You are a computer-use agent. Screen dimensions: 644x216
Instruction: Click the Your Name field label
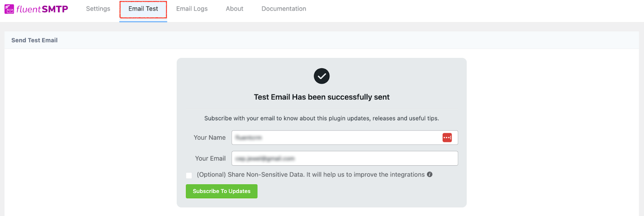pyautogui.click(x=210, y=138)
